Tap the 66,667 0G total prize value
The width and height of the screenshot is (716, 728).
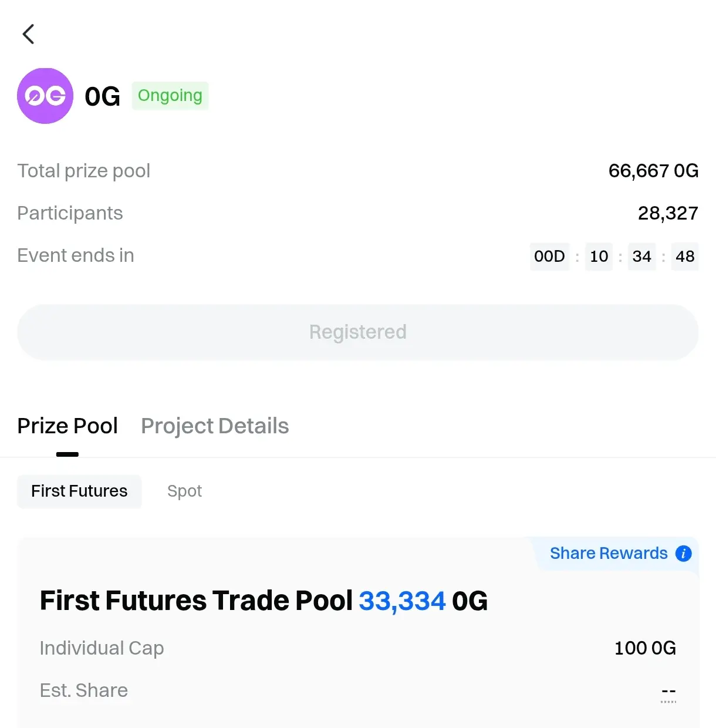653,171
